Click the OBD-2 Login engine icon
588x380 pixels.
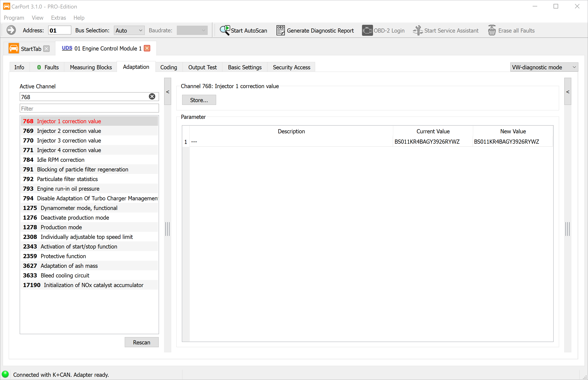pyautogui.click(x=367, y=30)
